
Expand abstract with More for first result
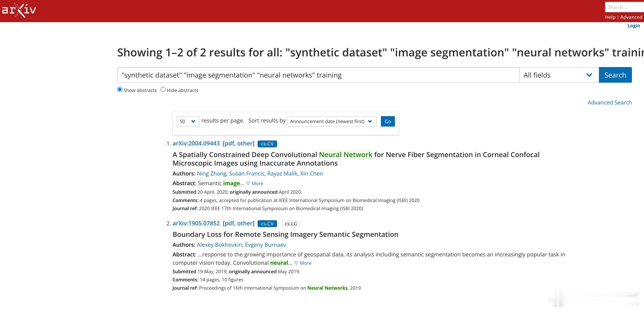point(255,183)
